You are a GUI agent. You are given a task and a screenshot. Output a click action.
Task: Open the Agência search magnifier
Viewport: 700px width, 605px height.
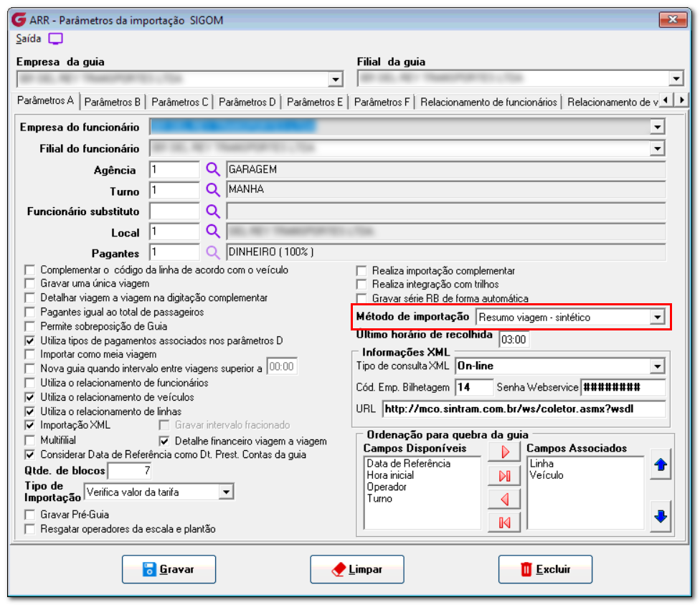[x=213, y=170]
